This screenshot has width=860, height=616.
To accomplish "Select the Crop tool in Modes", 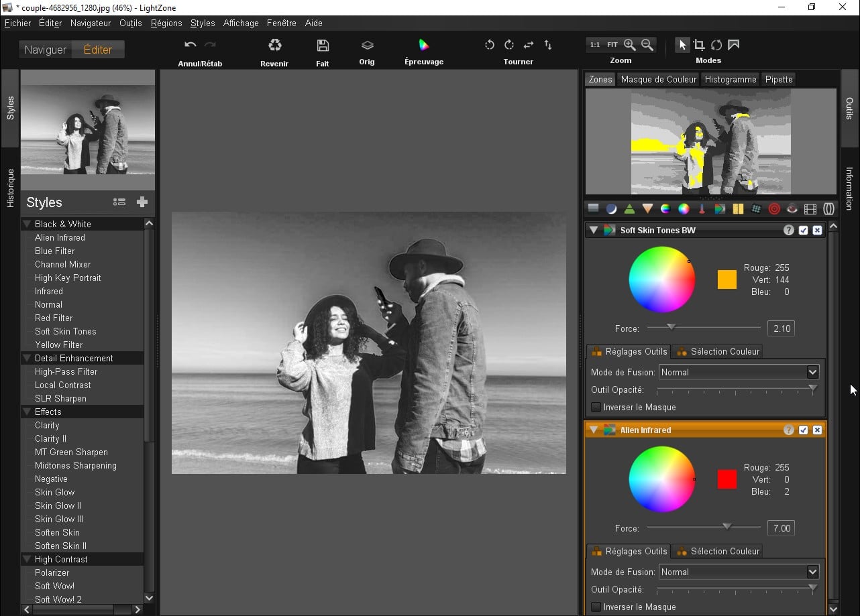I will coord(699,45).
